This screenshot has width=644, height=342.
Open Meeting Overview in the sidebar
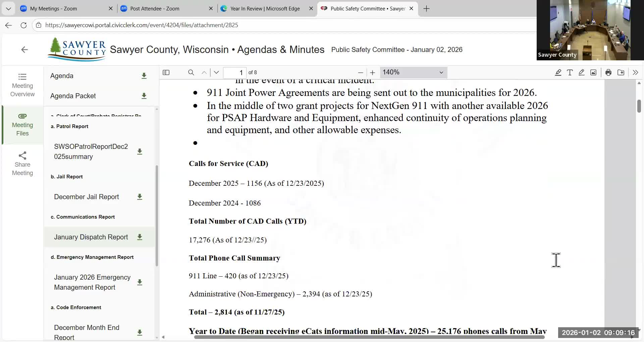pos(22,85)
